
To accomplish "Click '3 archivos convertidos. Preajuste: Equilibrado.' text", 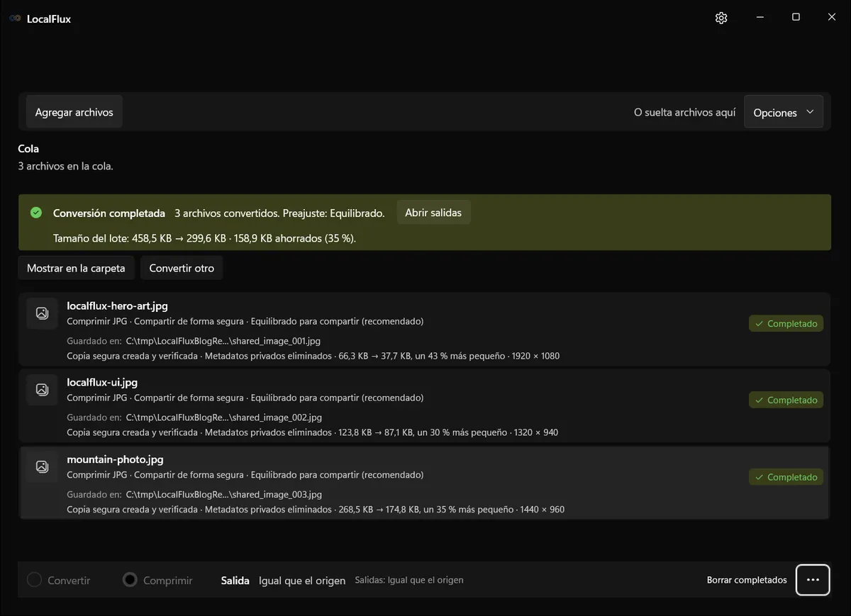I will pyautogui.click(x=279, y=213).
